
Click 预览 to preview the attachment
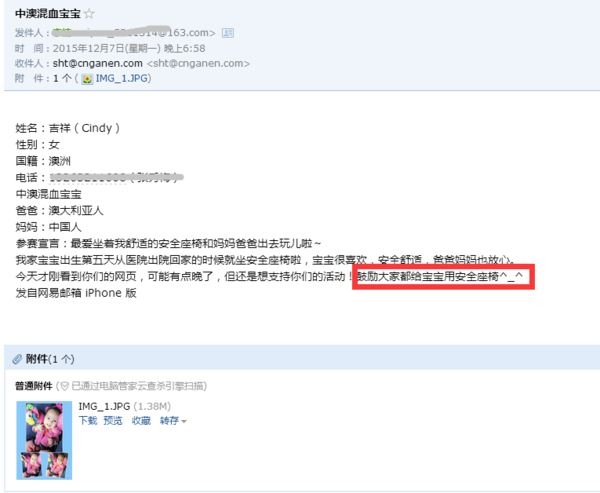113,421
